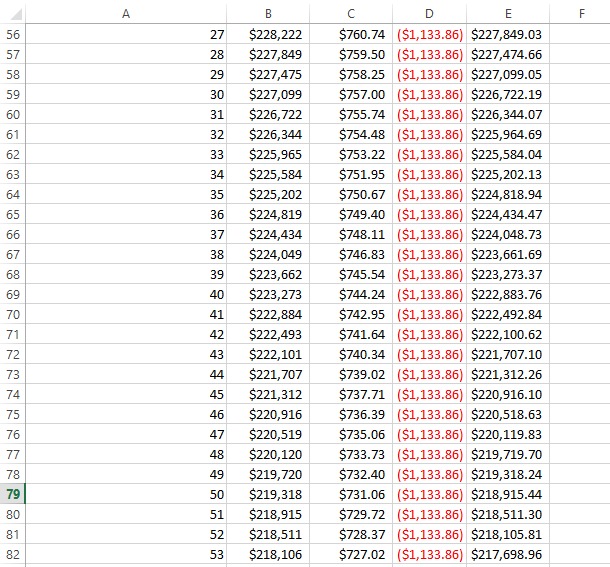Screen dimensions: 610x567
Task: Click cell with $220,916.10
Action: click(x=508, y=395)
